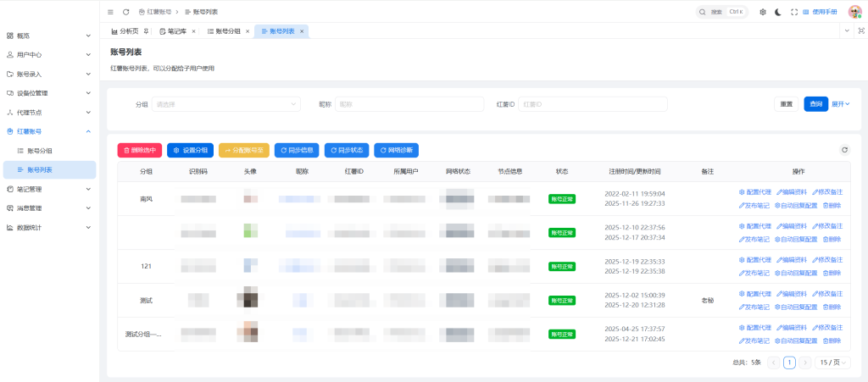
Task: Click 展开 to expand more filters
Action: (x=841, y=104)
